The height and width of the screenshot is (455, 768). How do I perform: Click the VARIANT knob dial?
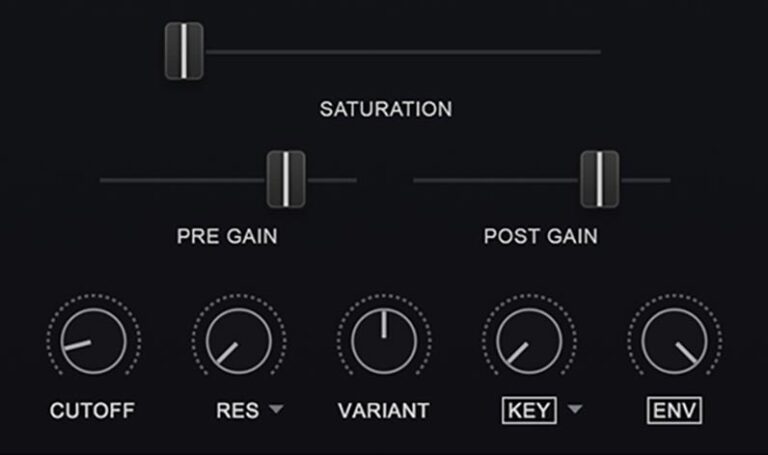(384, 341)
